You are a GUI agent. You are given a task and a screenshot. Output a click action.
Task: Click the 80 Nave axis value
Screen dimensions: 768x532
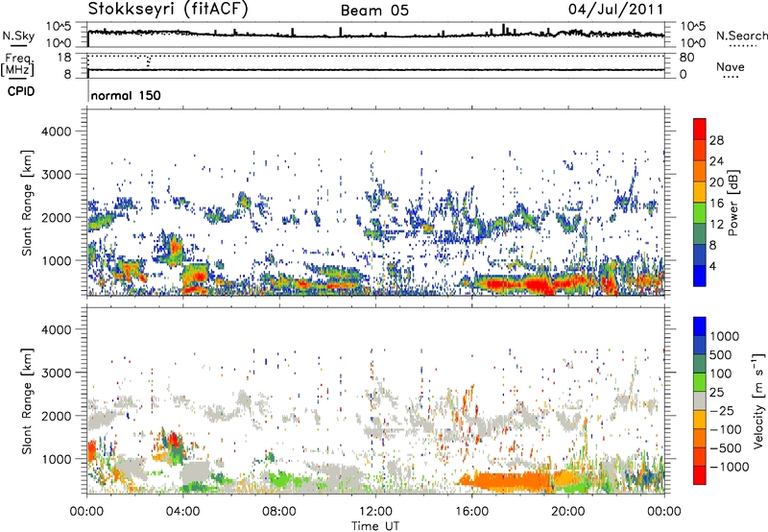point(686,58)
